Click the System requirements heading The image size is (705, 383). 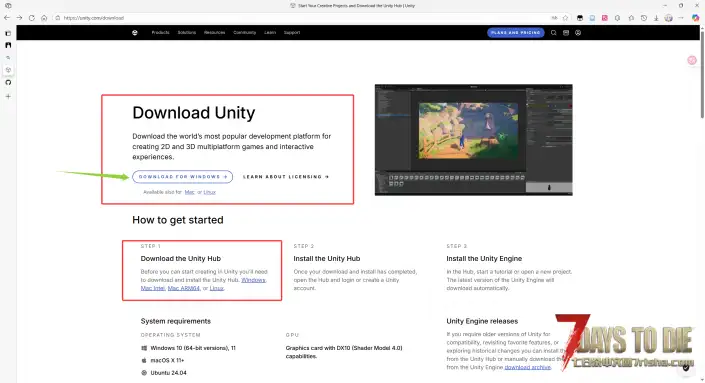click(176, 321)
